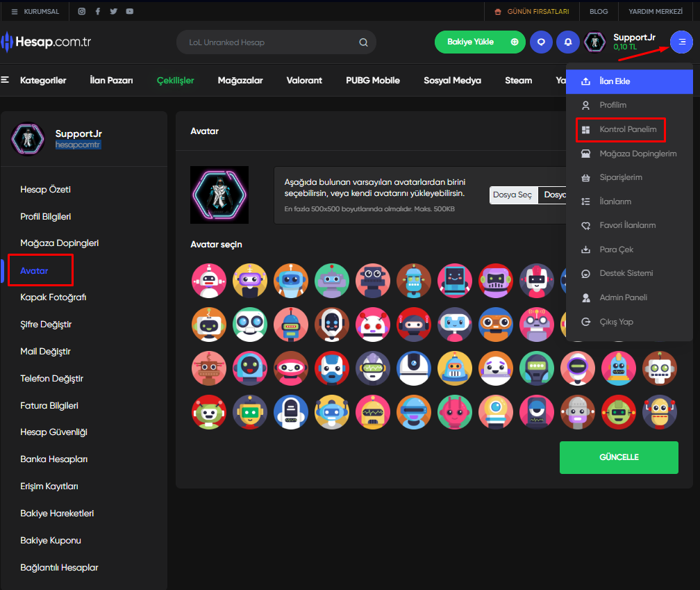
Task: Click the Hesap.com.tr logo
Action: (46, 42)
